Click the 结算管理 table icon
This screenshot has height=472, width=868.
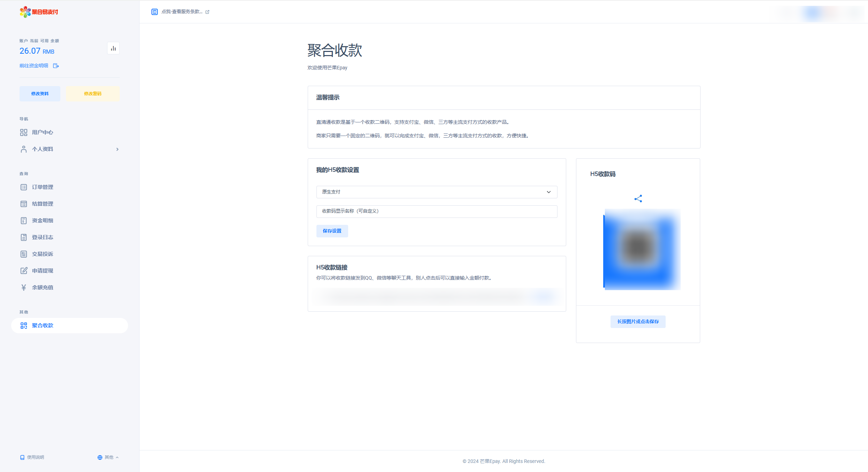tap(24, 204)
